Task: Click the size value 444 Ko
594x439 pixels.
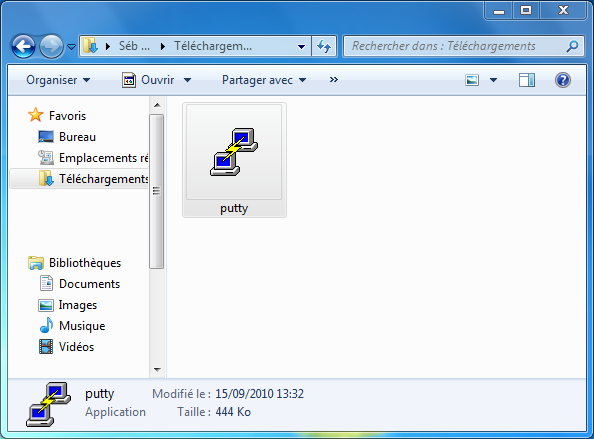Action: point(233,412)
